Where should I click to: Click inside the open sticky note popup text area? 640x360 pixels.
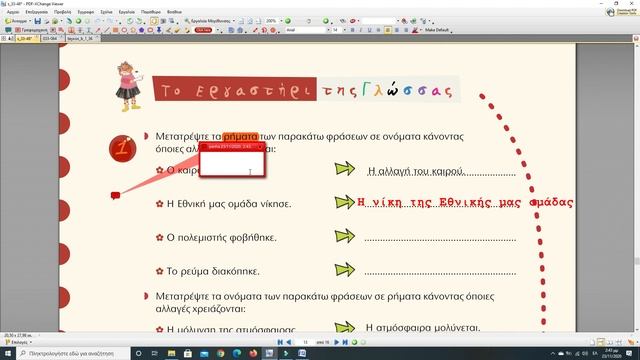[x=231, y=164]
